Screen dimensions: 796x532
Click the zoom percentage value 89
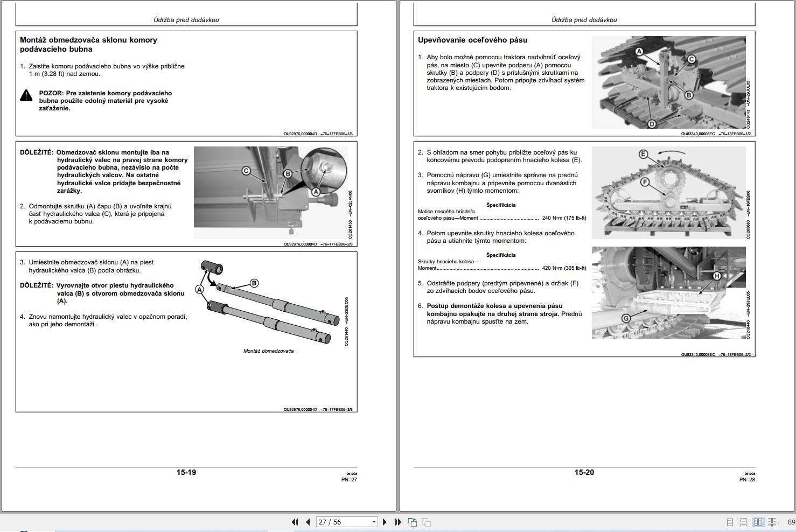point(791,522)
